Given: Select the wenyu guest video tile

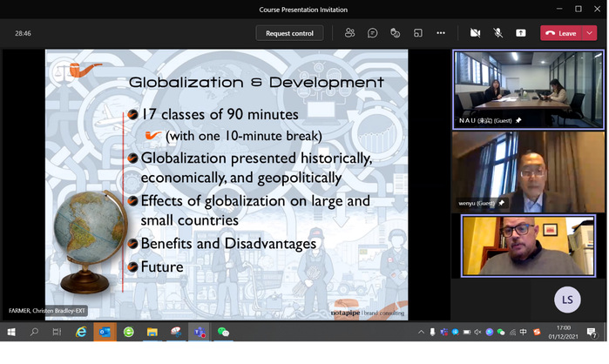Looking at the screenshot, I should point(528,172).
